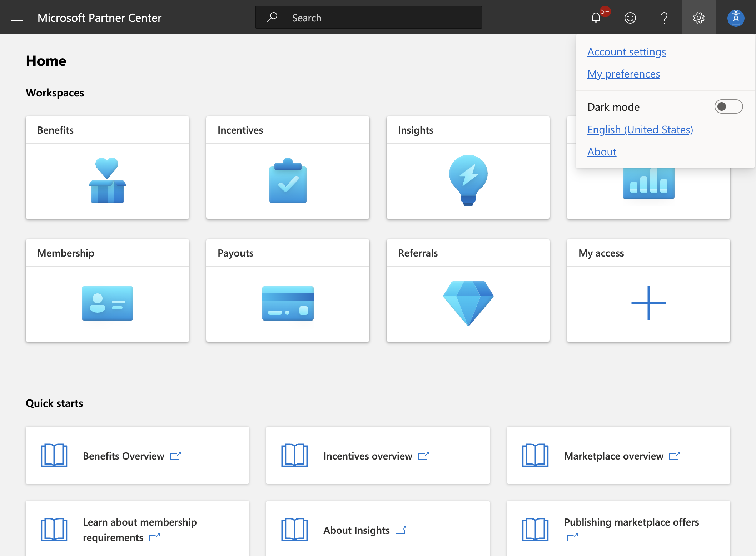Open the About menu entry
The width and height of the screenshot is (756, 556).
(x=602, y=152)
